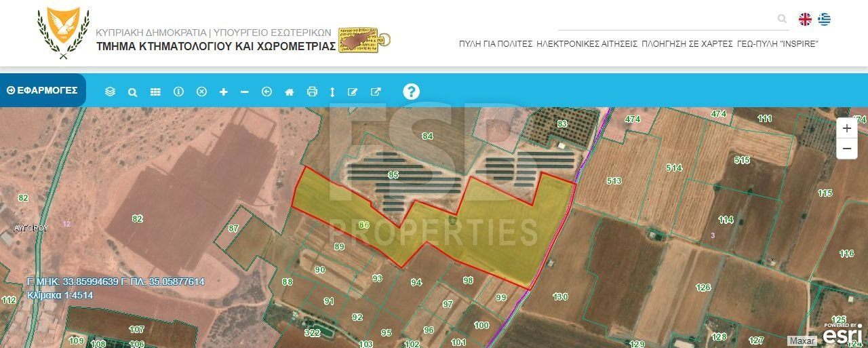868x348 pixels.
Task: Open the table grid tool
Action: (155, 92)
